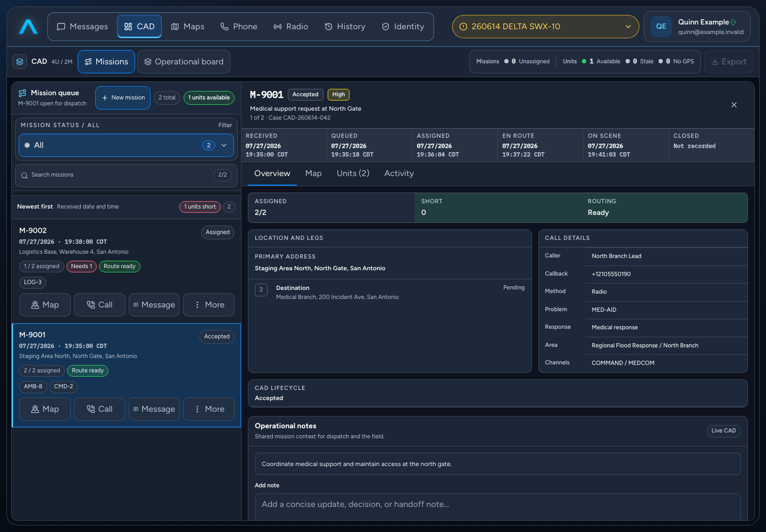Click the 1 units short badge
Image resolution: width=766 pixels, height=532 pixels.
[x=200, y=207]
